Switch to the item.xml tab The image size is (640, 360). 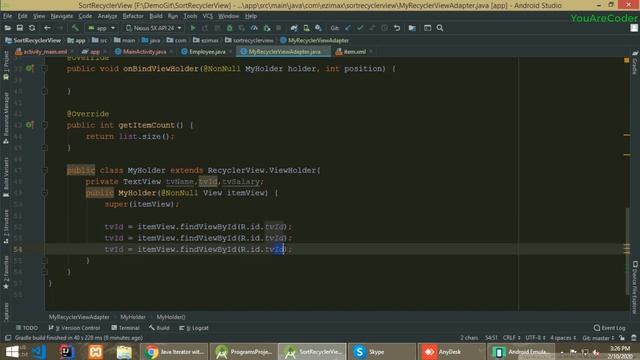tap(354, 52)
